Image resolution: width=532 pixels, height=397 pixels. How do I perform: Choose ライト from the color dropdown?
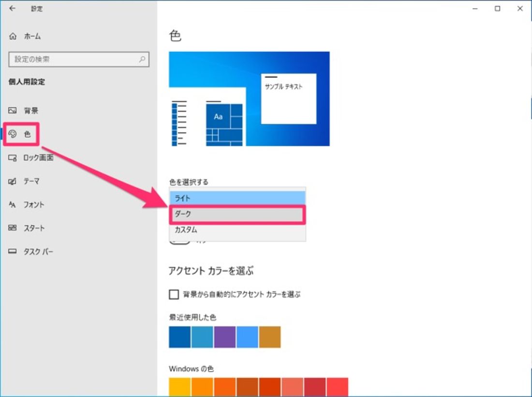coord(237,198)
